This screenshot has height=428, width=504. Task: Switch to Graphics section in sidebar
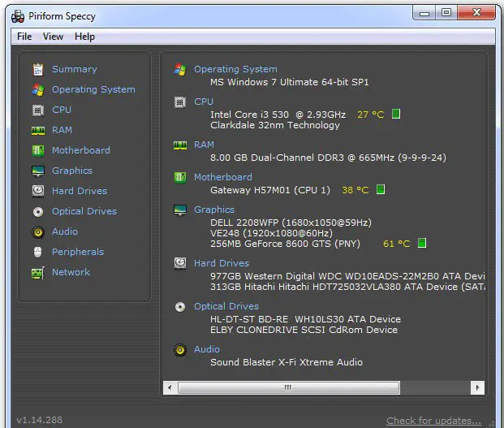coord(72,171)
